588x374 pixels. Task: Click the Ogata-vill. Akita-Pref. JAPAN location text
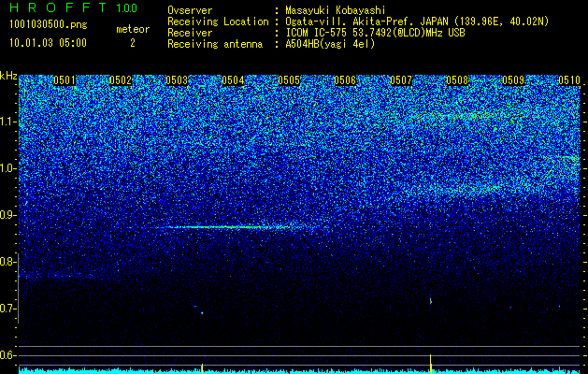click(417, 22)
